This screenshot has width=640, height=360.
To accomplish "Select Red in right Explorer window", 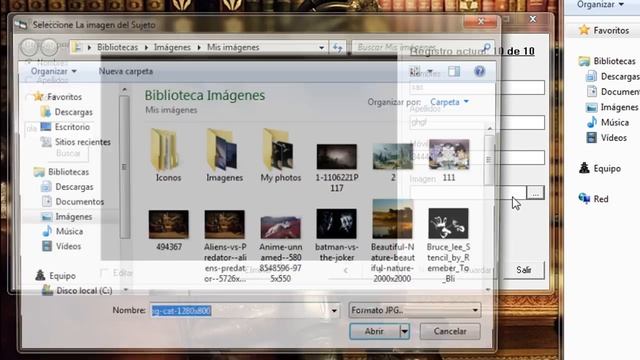I will click(594, 199).
